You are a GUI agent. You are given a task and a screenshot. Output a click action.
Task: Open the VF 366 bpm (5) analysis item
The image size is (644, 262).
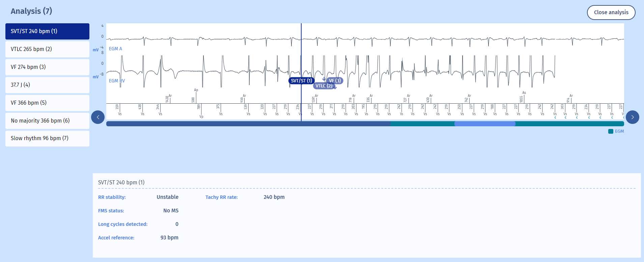pyautogui.click(x=47, y=103)
